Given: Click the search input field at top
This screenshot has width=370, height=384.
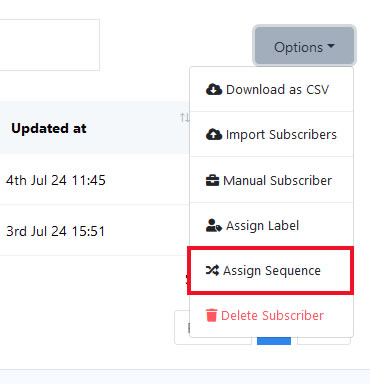Looking at the screenshot, I should pos(49,45).
